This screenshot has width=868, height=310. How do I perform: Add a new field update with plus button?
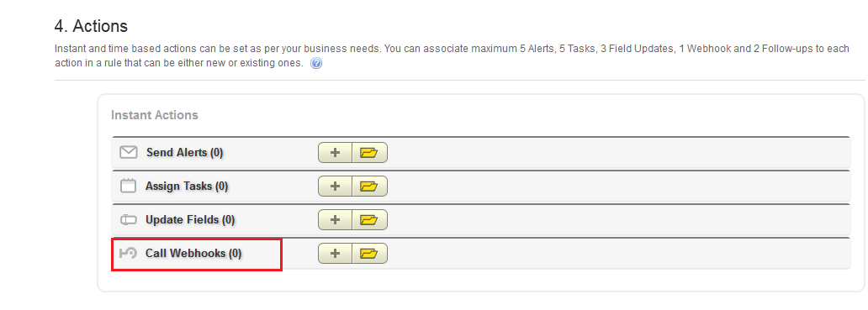(x=335, y=220)
